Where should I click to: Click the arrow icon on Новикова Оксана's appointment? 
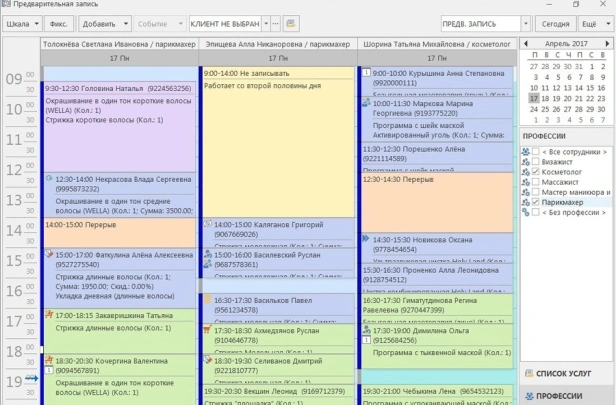[x=367, y=239]
